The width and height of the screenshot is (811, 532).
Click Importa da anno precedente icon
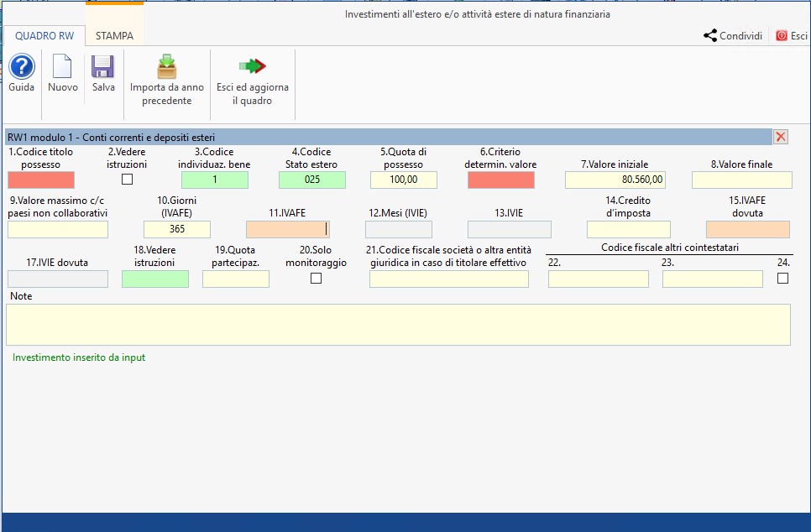(x=166, y=65)
